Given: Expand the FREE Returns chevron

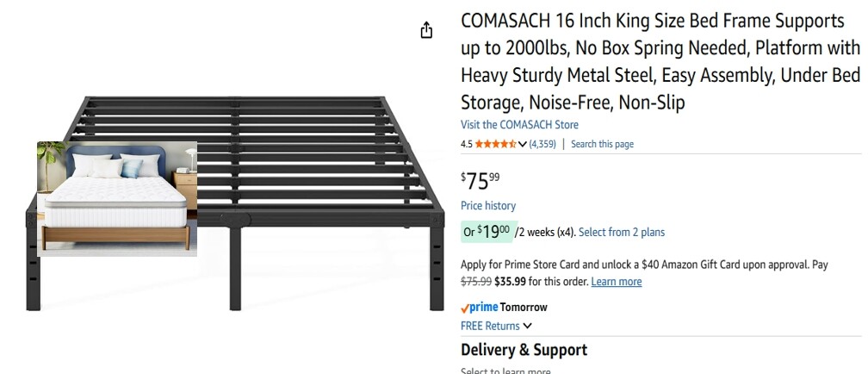Looking at the screenshot, I should coord(527,326).
